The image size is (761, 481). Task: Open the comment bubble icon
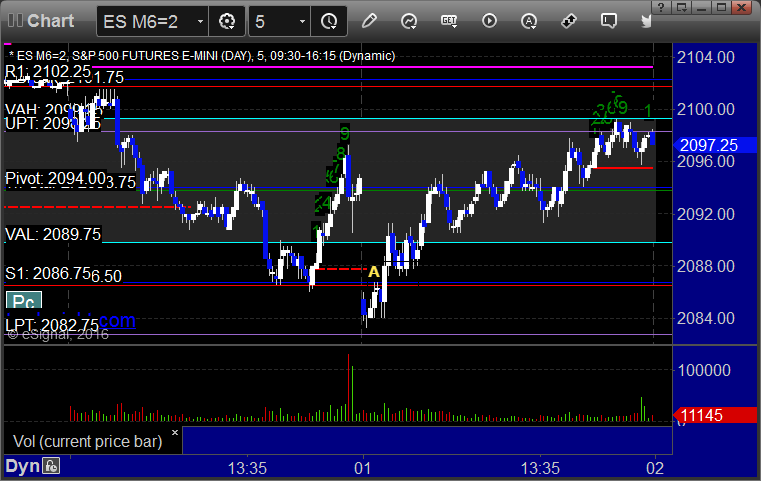coord(609,21)
